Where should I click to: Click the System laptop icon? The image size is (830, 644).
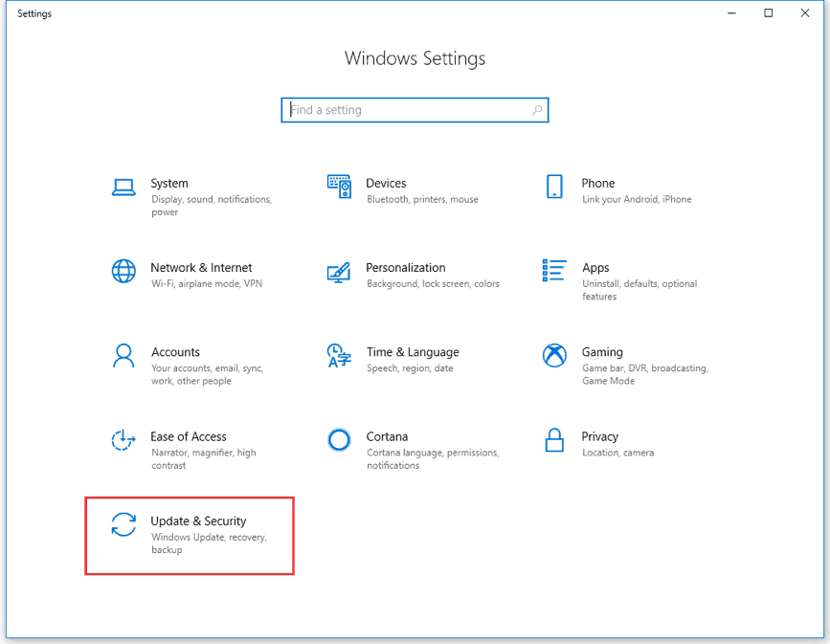point(123,187)
